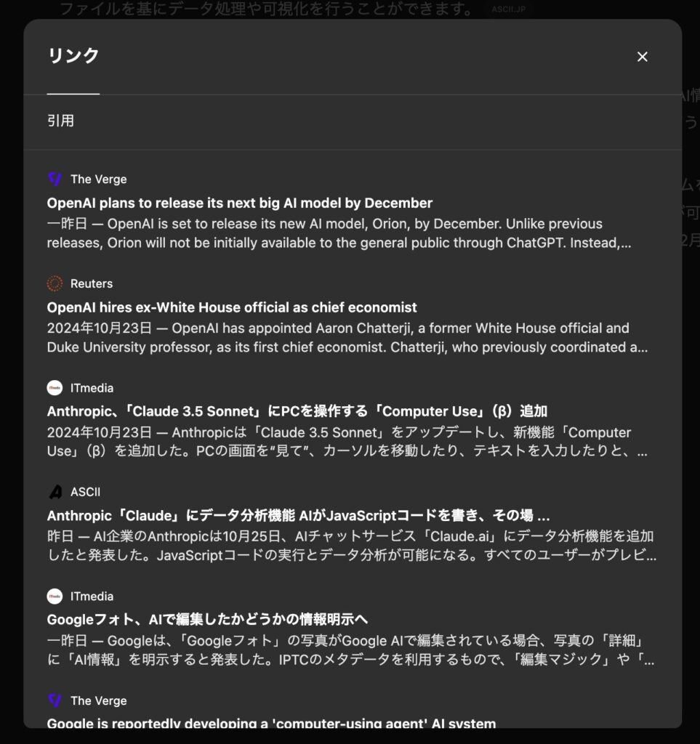Viewport: 700px width, 744px height.
Task: Click the Claude.ai data analysis snippet
Action: 352,546
